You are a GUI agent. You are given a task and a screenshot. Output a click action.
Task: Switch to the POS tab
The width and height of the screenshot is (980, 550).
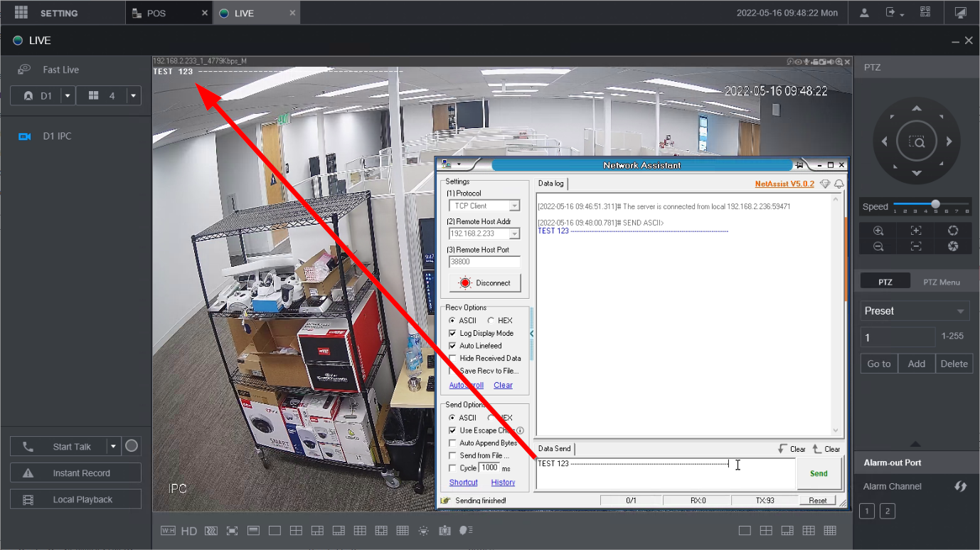156,14
